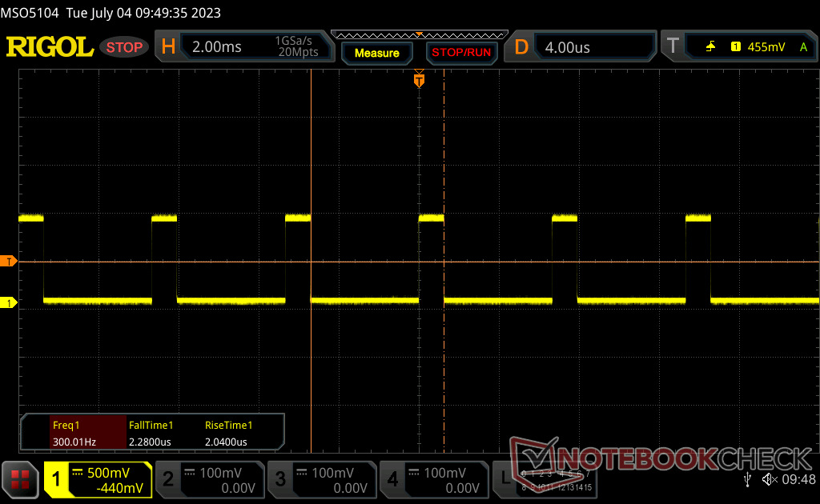Open the function navigation grid icon
The height and width of the screenshot is (504, 820).
point(20,480)
